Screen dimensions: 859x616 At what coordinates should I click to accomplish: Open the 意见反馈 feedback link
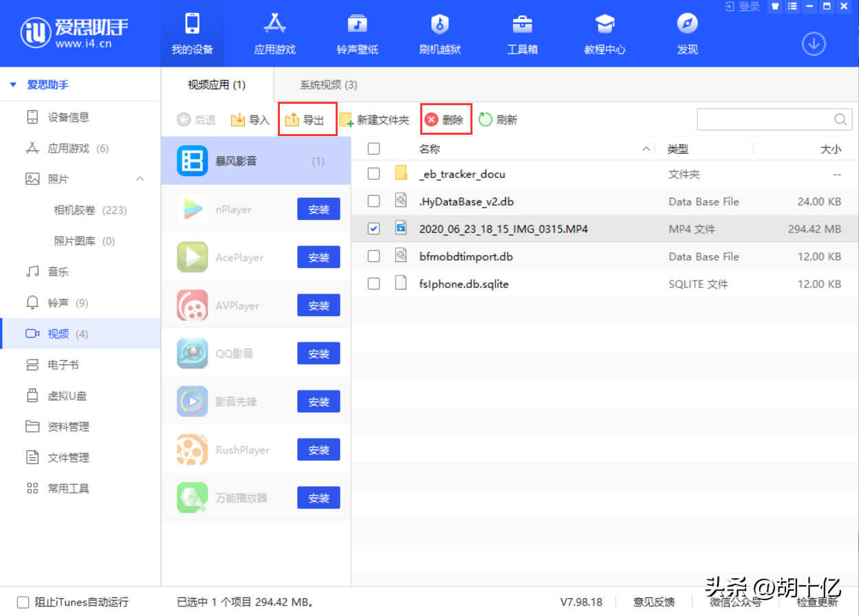653,602
